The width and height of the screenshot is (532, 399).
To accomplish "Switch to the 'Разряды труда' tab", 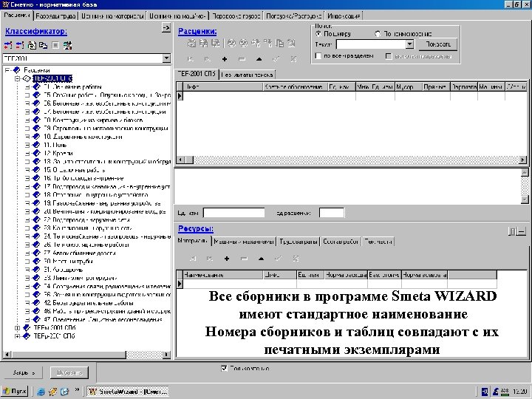I will click(56, 16).
